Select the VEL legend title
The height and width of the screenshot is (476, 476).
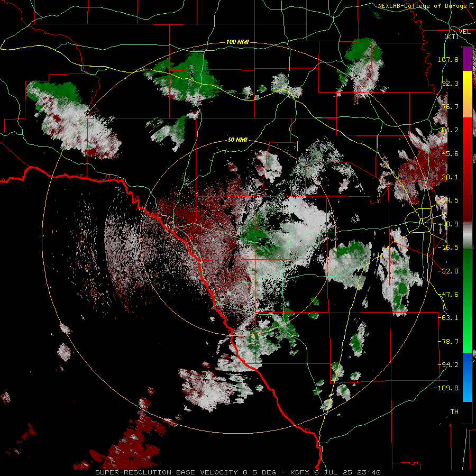(464, 32)
